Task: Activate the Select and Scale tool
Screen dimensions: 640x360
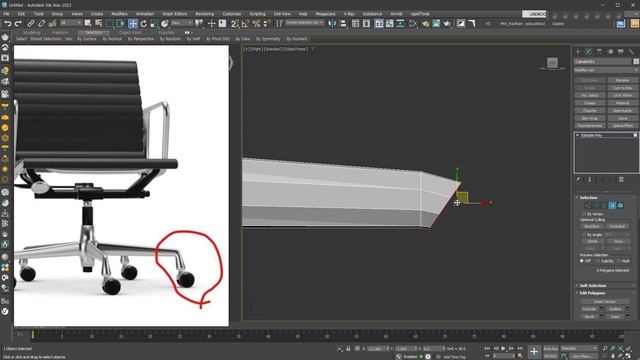Action: [154, 24]
